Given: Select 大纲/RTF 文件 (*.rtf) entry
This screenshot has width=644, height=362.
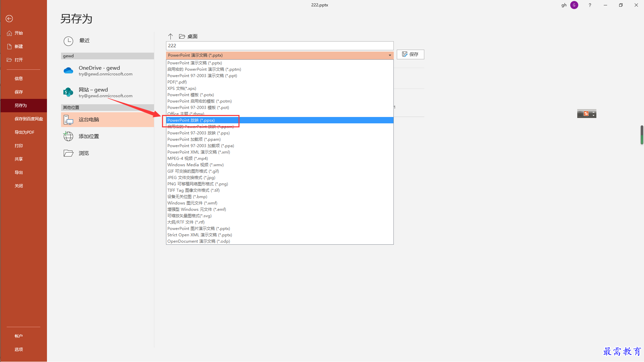Looking at the screenshot, I should point(280,222).
